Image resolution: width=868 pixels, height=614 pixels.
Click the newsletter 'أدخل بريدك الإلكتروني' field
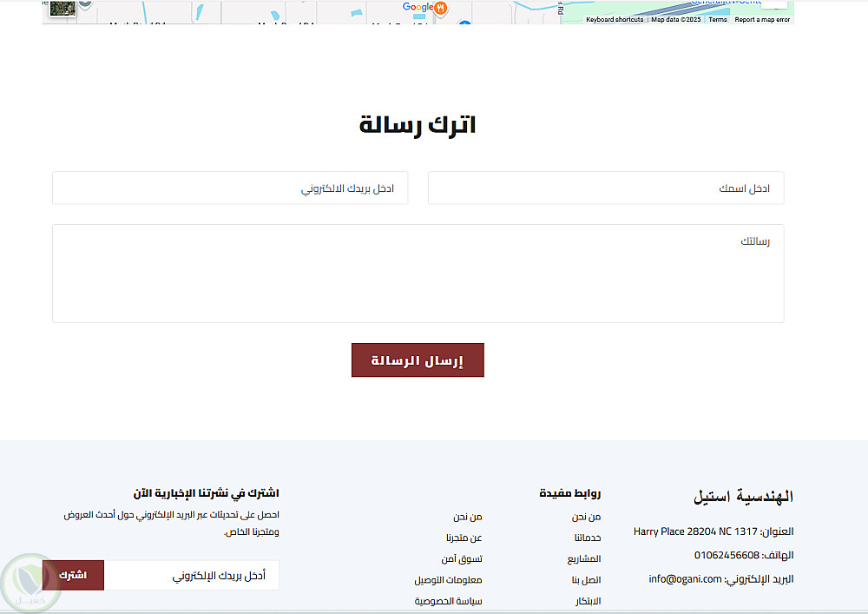coord(192,575)
